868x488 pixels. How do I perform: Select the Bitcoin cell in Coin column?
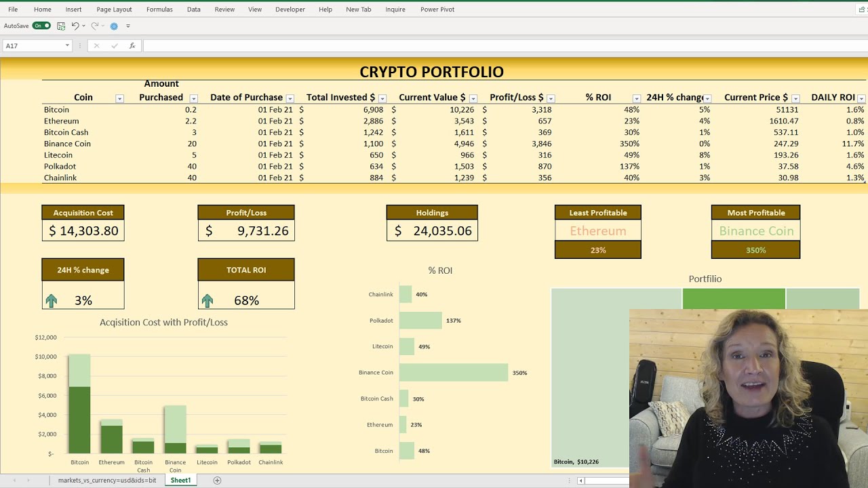(56, 109)
